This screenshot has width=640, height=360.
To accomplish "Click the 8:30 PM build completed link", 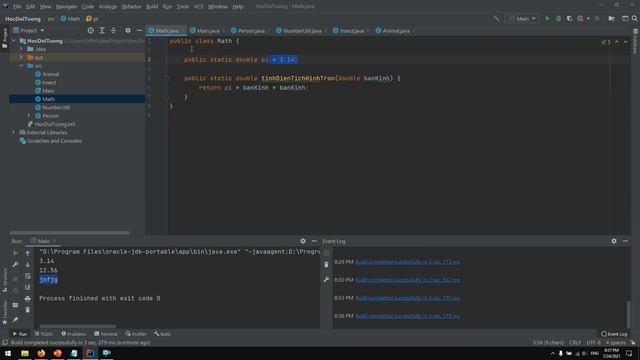I will 407,280.
